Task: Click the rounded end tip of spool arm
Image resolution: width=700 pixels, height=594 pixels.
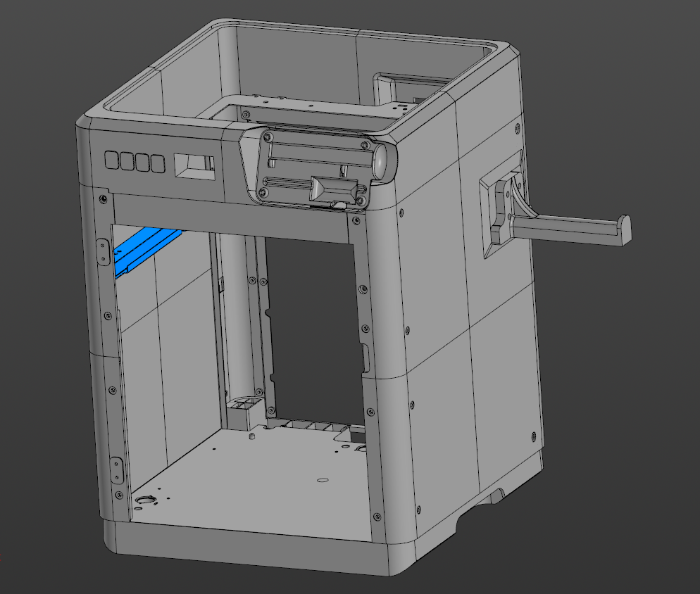Action: pyautogui.click(x=624, y=230)
